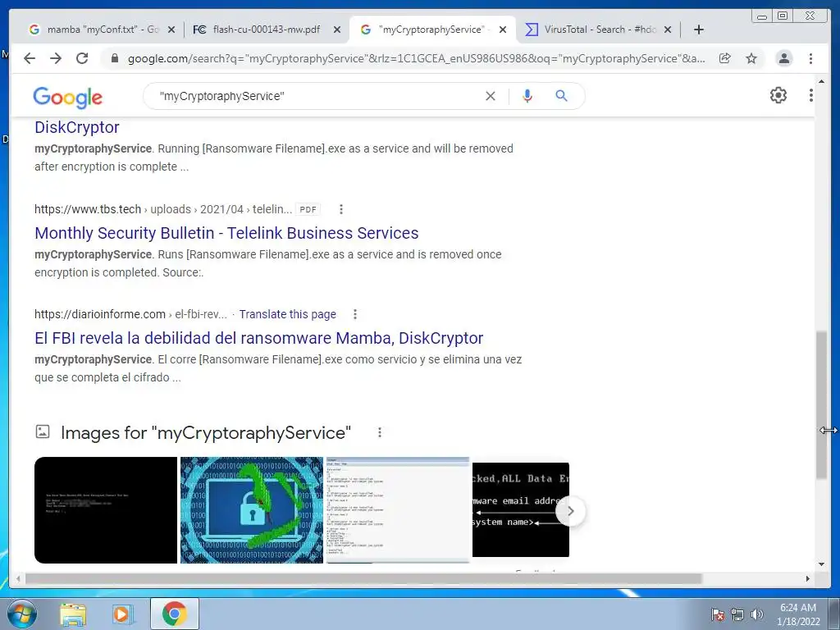This screenshot has height=630, width=840.
Task: Click the diarioinforme.com result URL
Action: tap(130, 314)
